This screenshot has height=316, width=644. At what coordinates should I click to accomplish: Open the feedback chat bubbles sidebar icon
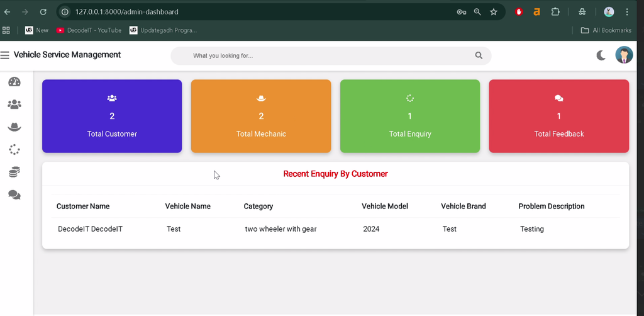pos(14,195)
